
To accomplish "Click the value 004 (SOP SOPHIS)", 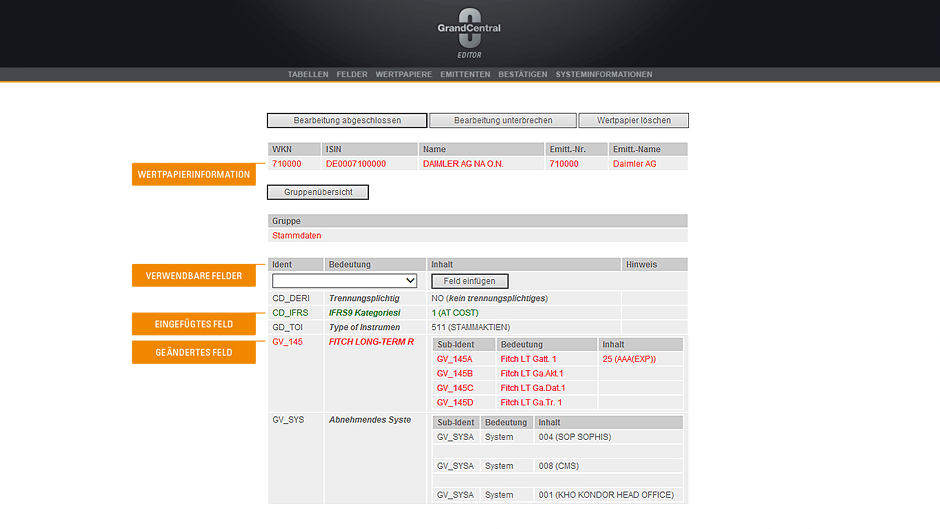I will pos(575,437).
